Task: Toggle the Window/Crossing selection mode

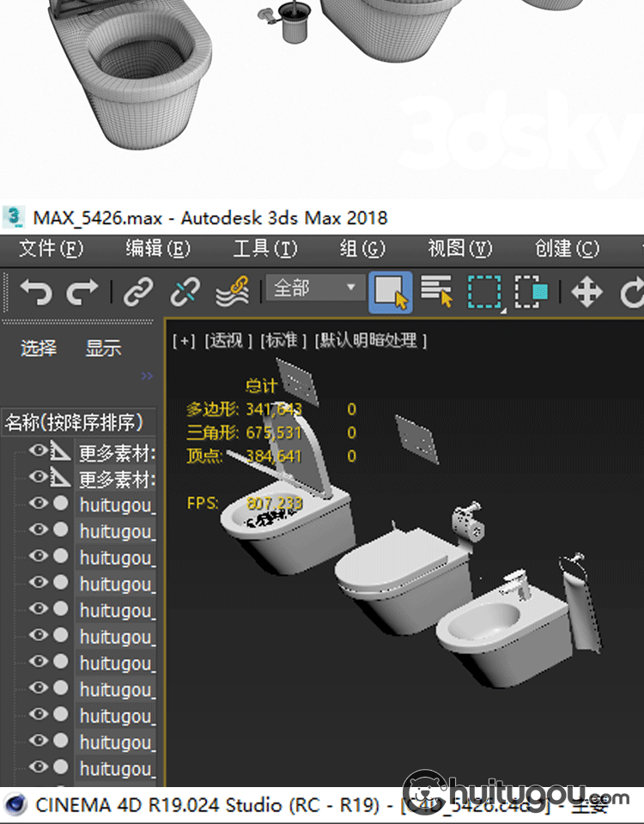Action: click(532, 292)
